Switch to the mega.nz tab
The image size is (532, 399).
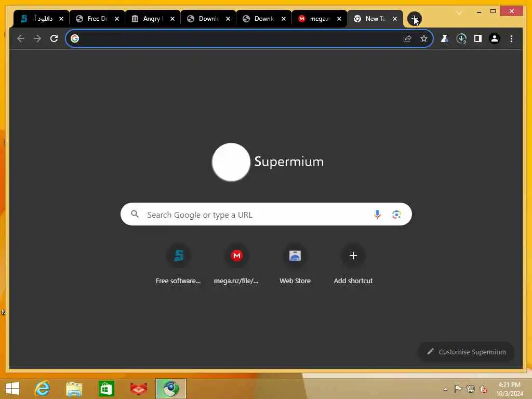coord(320,19)
